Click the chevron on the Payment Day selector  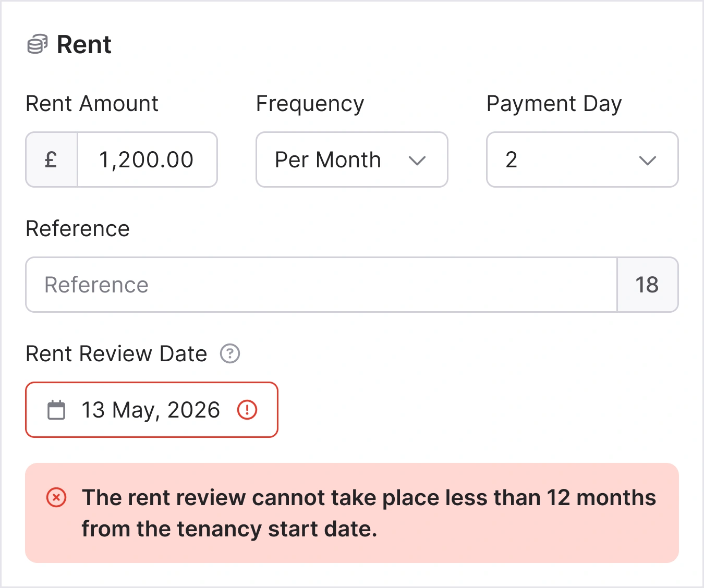[647, 161]
